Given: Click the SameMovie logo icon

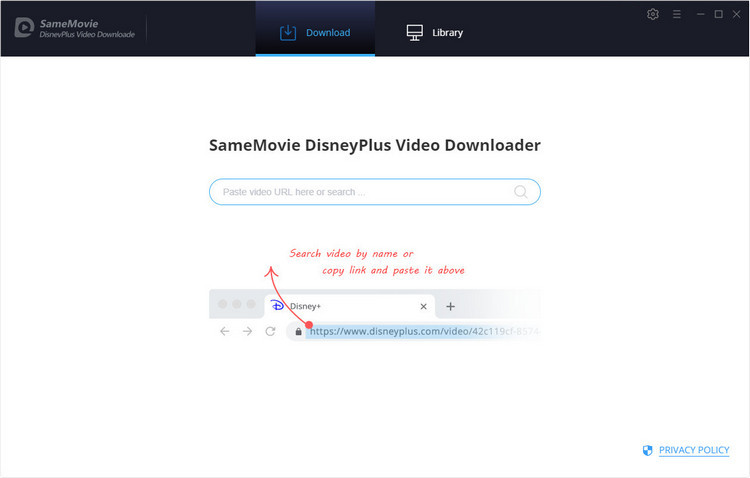Looking at the screenshot, I should click(x=24, y=28).
